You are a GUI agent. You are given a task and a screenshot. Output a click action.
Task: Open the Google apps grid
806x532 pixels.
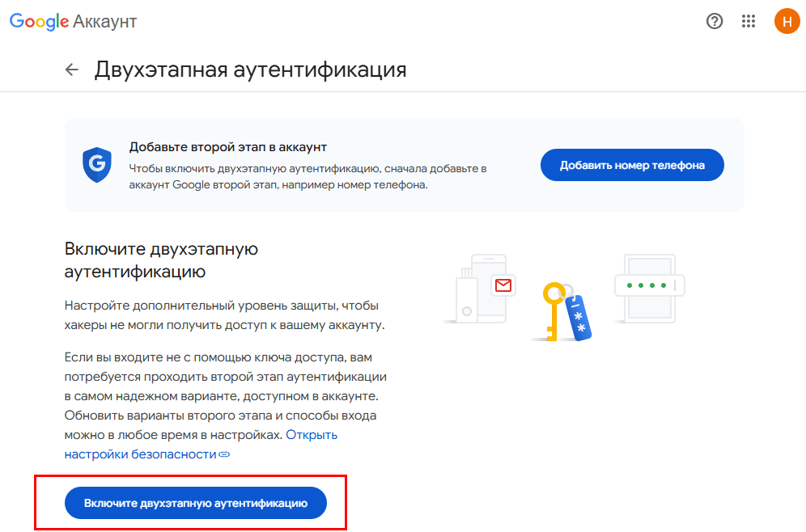[x=749, y=22]
